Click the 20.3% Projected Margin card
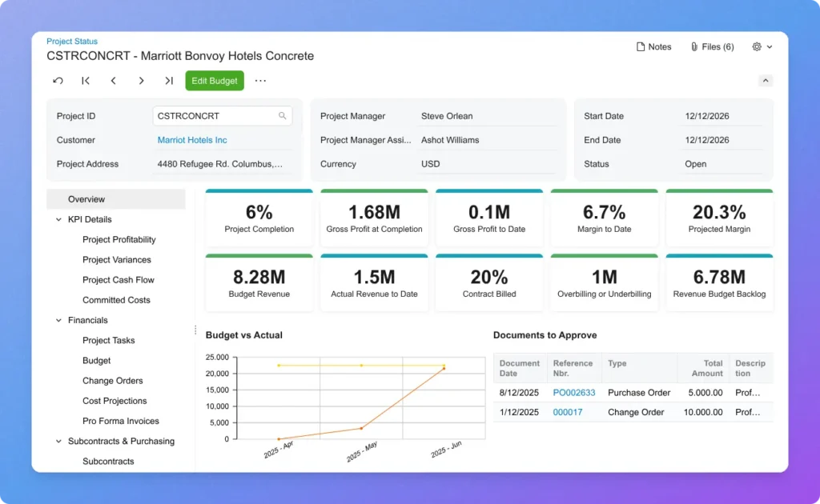 (x=720, y=218)
